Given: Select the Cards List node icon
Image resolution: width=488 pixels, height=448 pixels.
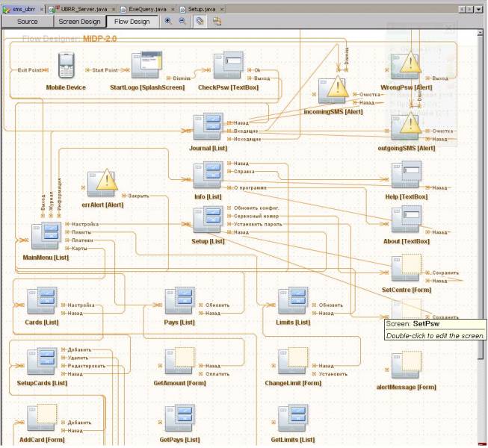Looking at the screenshot, I should [42, 300].
